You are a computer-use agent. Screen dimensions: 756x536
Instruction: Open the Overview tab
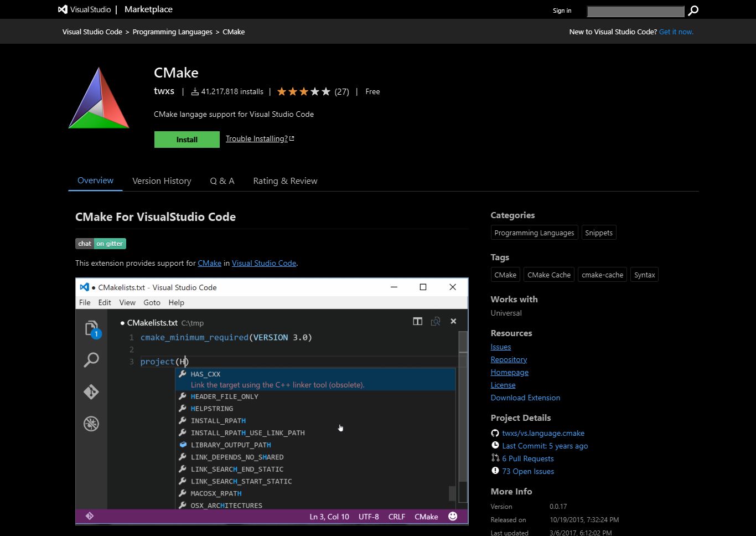pos(95,181)
